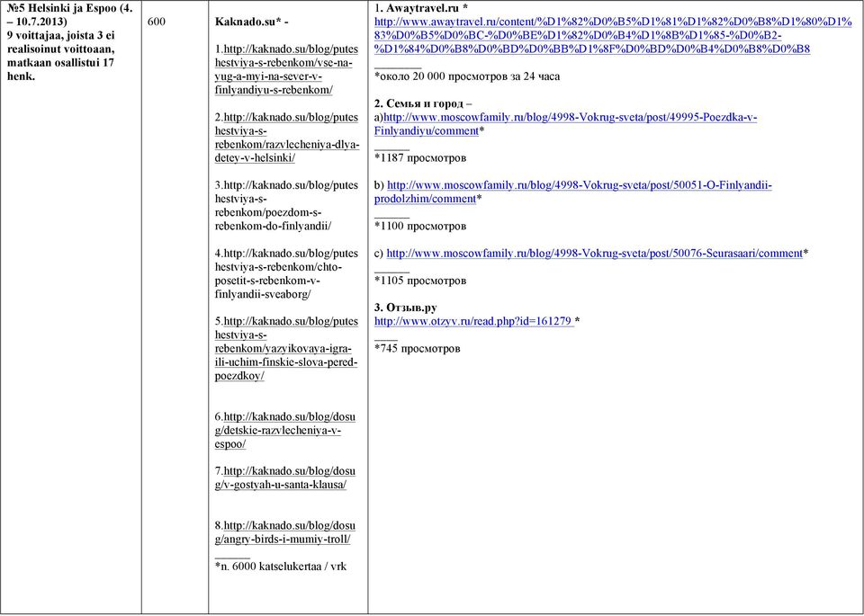The height and width of the screenshot is (616, 864).
Task: Click the text '*1187 просмотров'
Action: 420,158
